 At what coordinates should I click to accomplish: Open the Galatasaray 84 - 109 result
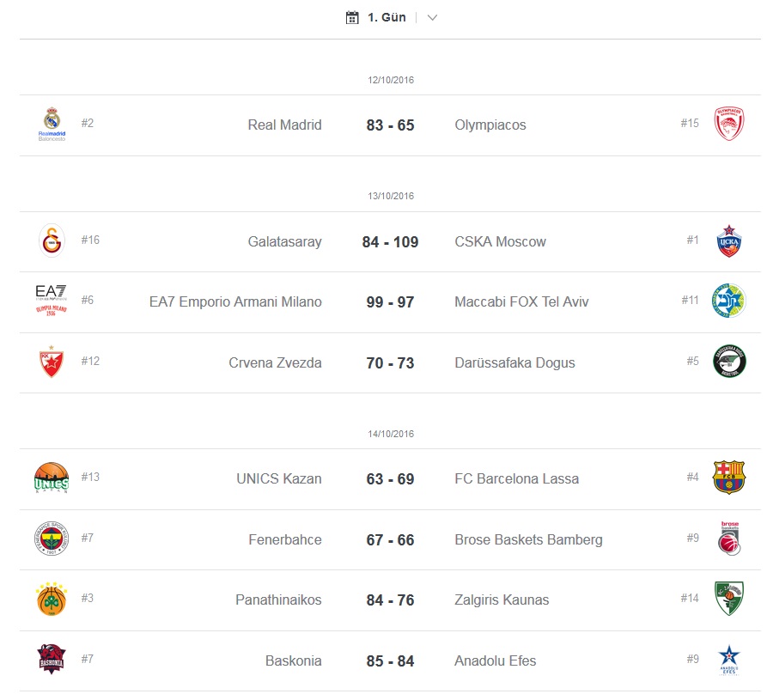[x=390, y=241]
